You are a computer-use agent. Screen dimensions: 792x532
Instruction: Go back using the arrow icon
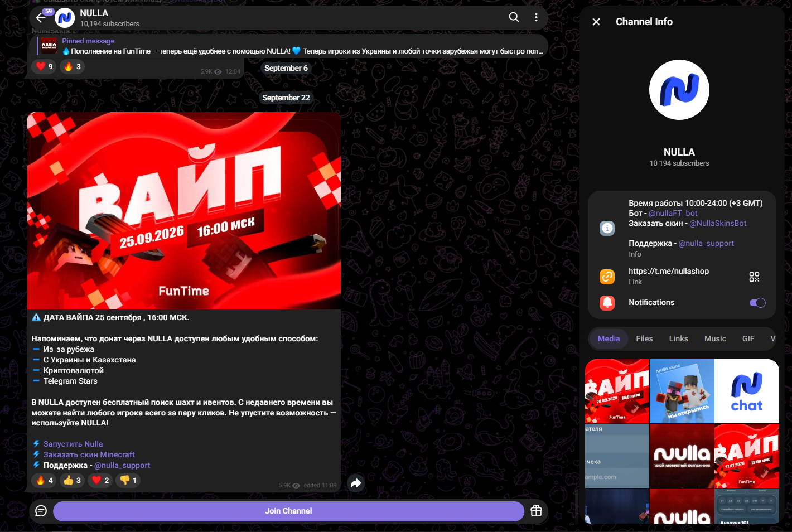[41, 18]
